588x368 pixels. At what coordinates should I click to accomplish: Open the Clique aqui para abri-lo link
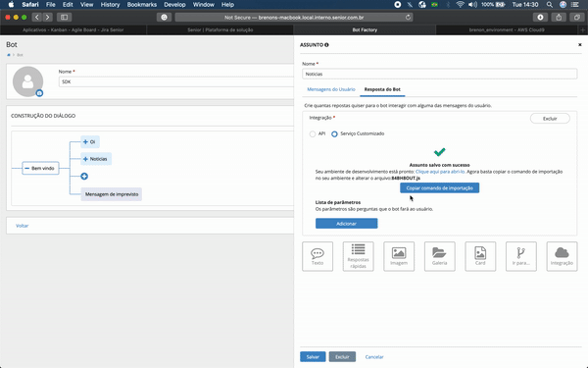(x=440, y=172)
